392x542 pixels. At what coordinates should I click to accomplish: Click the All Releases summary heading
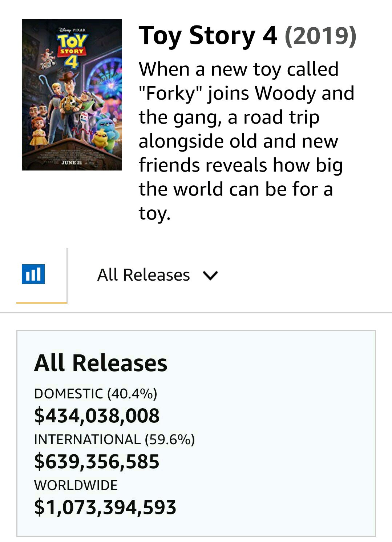click(101, 363)
